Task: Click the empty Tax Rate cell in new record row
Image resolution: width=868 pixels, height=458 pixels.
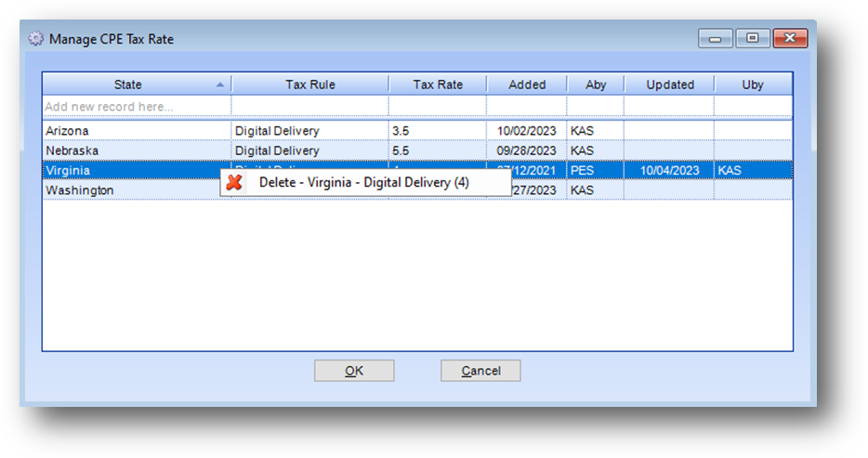Action: point(438,106)
